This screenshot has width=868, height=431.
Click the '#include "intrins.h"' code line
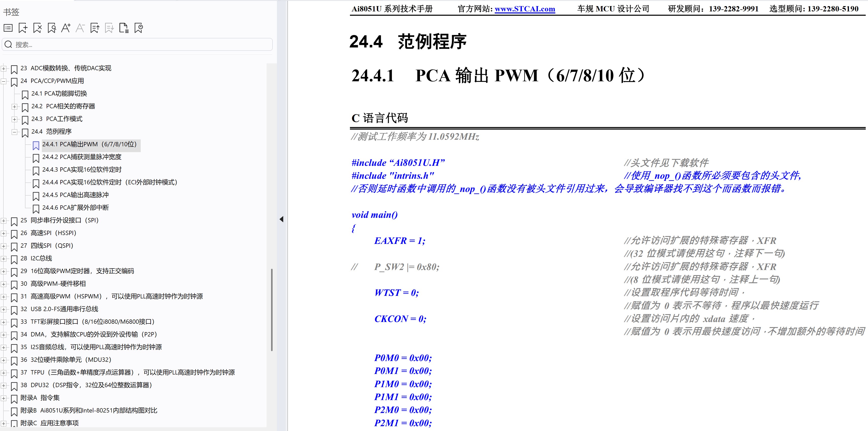pos(393,176)
